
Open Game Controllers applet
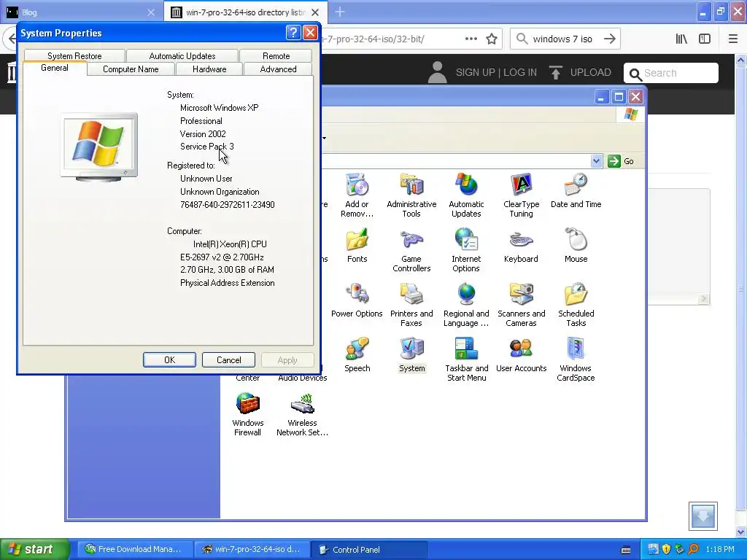coord(411,250)
